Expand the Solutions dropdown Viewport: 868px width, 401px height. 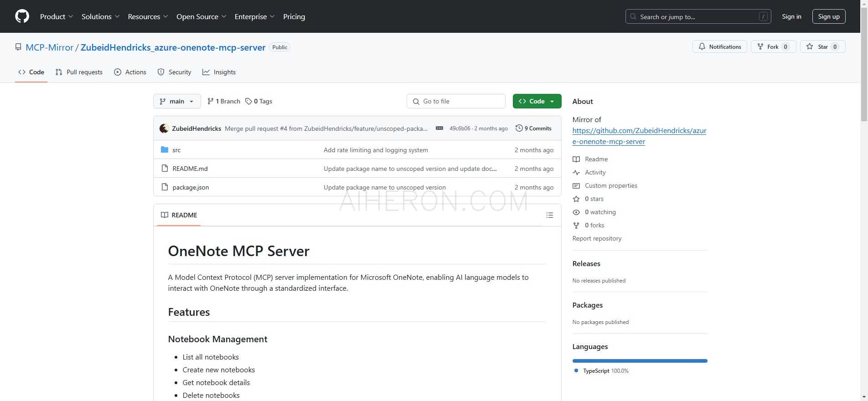[100, 16]
